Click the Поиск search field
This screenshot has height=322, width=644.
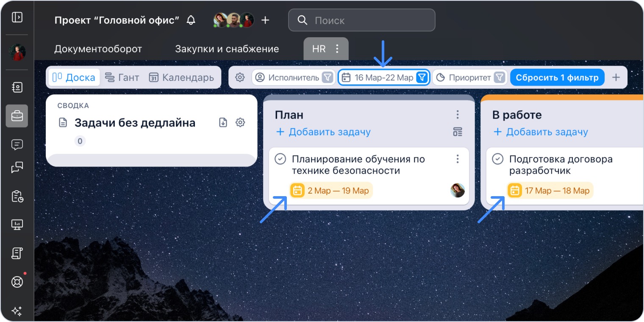361,20
